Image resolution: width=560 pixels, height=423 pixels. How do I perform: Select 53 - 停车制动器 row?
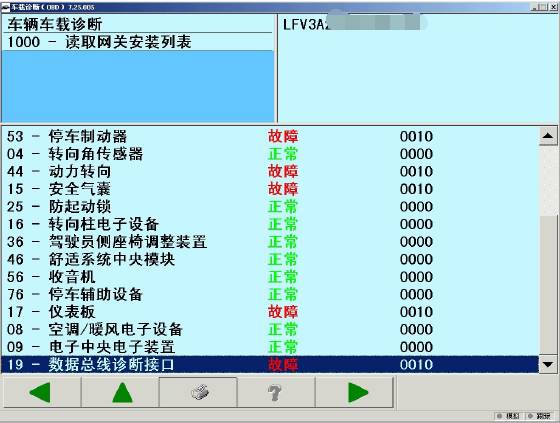tap(270, 136)
